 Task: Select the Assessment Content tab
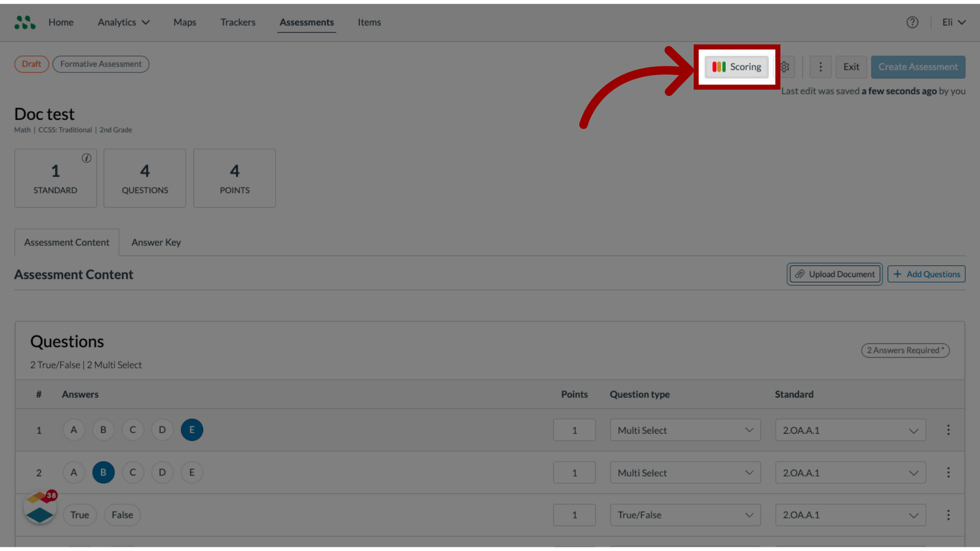point(67,242)
